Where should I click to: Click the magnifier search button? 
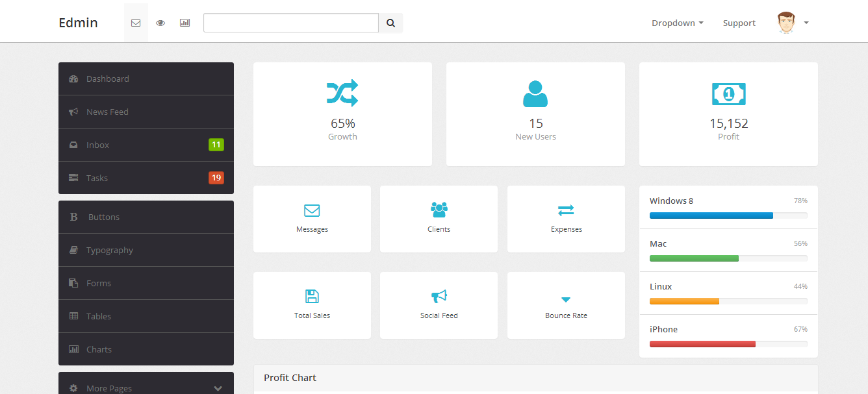[x=390, y=23]
